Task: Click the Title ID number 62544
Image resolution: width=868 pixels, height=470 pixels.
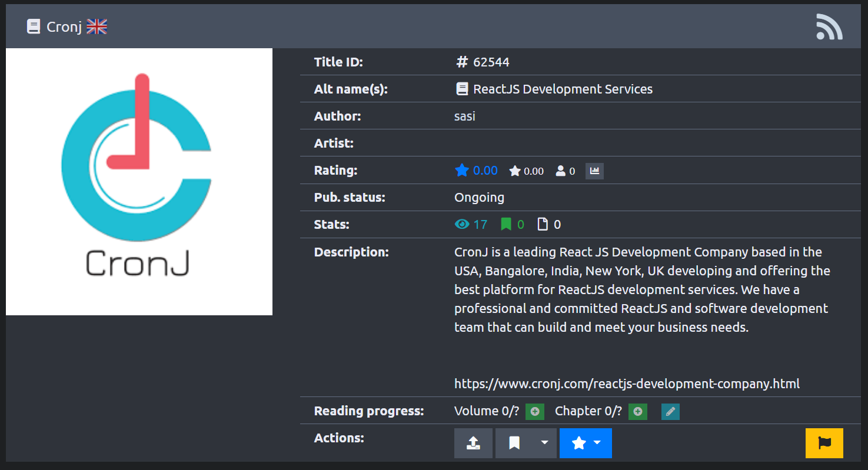Action: pyautogui.click(x=491, y=62)
